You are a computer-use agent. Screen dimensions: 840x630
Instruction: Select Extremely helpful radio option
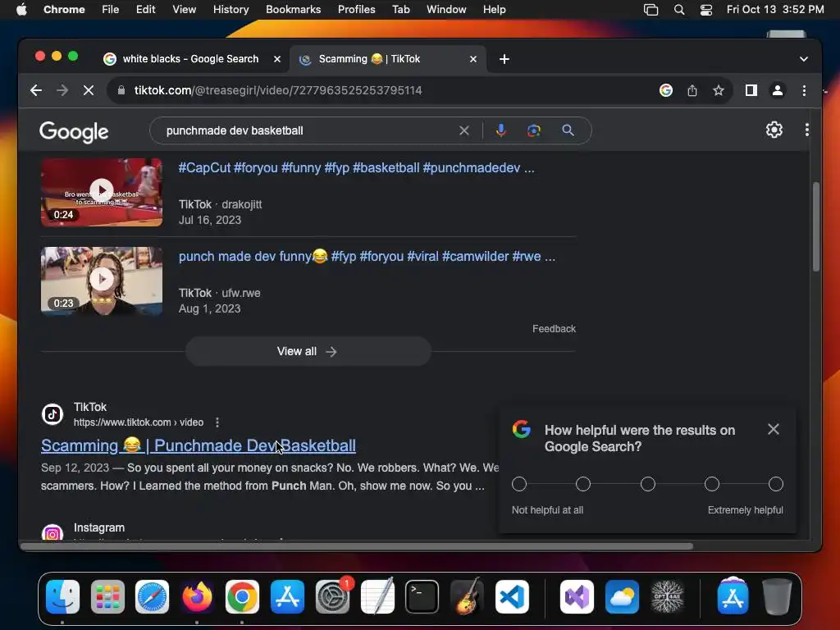776,484
